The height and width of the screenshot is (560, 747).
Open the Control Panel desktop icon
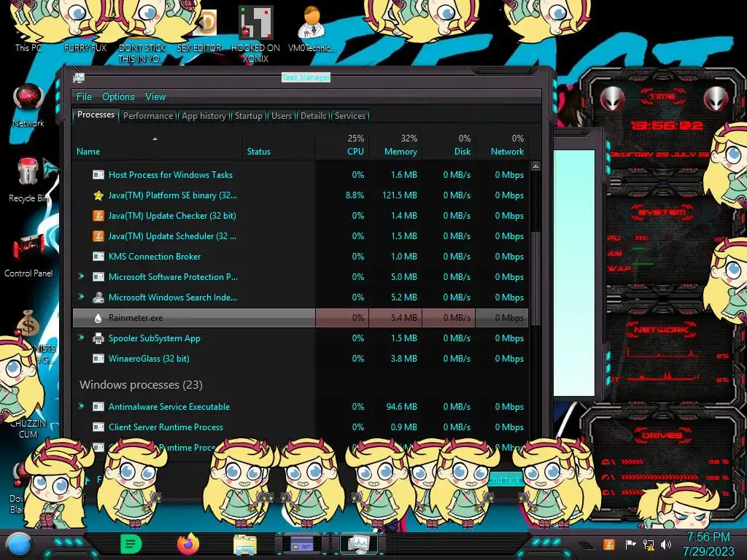point(28,255)
